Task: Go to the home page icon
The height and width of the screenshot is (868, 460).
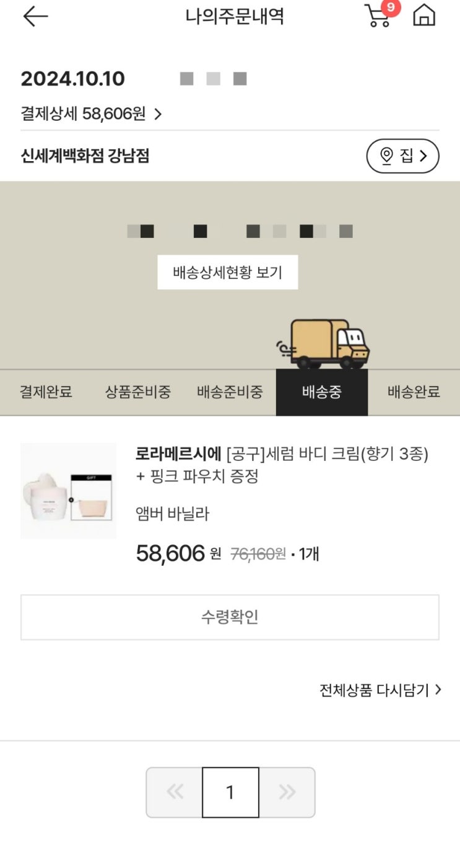Action: [x=424, y=15]
